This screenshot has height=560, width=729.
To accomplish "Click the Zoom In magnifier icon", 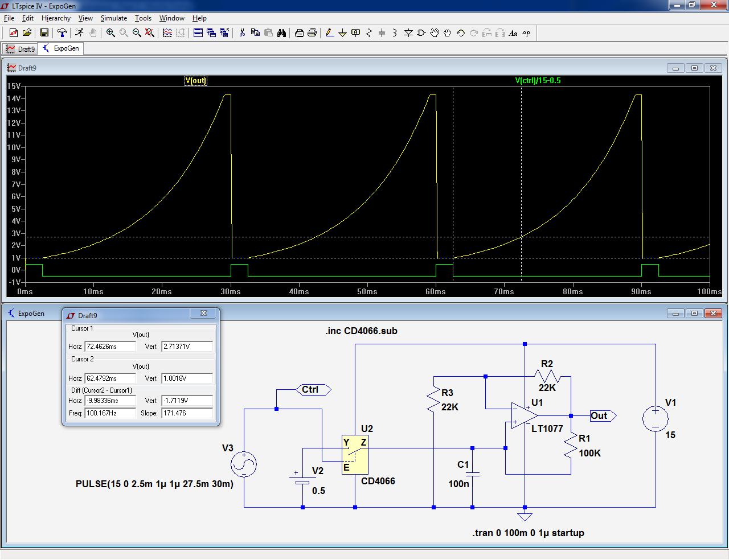I will pos(110,33).
